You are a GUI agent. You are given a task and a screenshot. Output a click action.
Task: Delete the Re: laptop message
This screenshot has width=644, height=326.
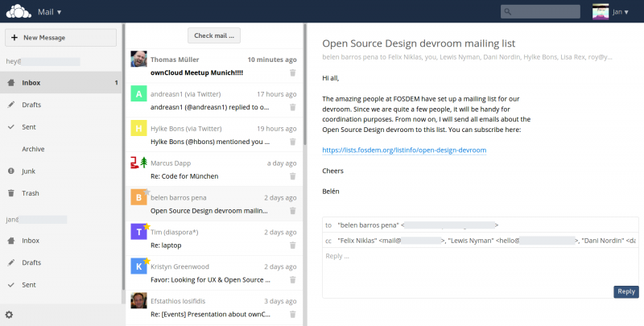[x=293, y=246]
